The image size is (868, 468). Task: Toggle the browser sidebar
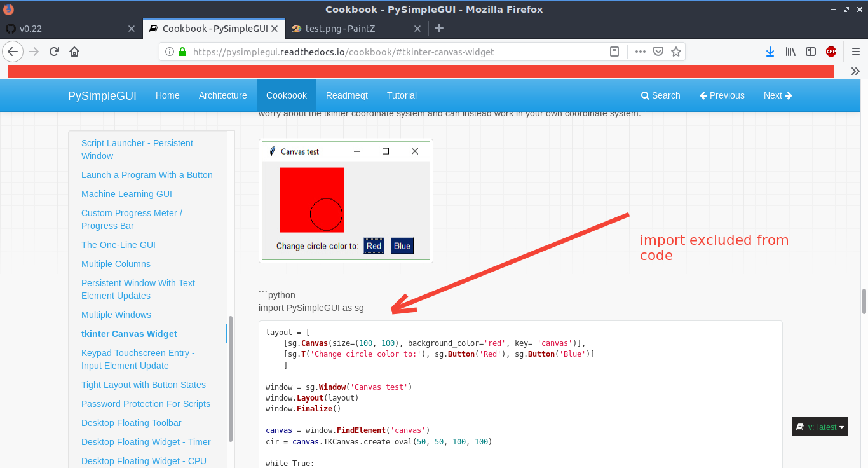click(810, 52)
